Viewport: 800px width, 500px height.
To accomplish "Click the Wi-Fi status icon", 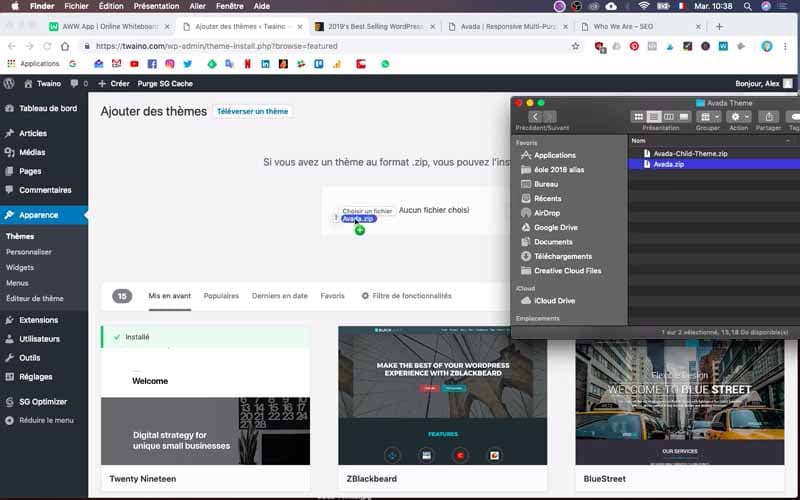I will 644,6.
